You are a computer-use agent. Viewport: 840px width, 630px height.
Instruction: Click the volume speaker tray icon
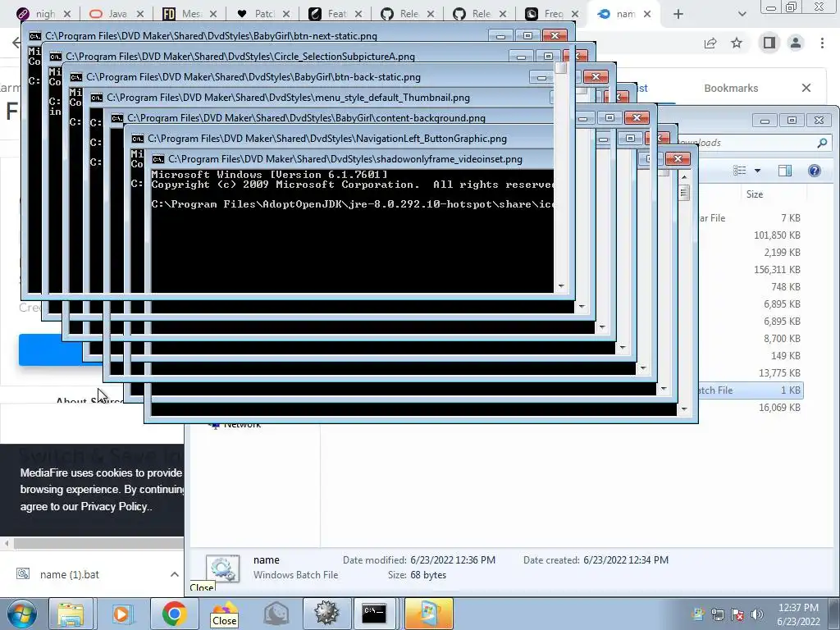(756, 614)
